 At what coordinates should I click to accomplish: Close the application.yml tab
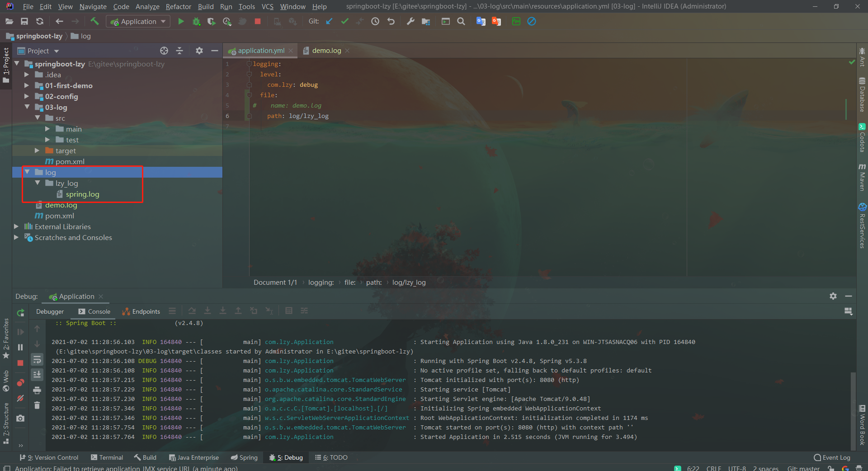(291, 51)
